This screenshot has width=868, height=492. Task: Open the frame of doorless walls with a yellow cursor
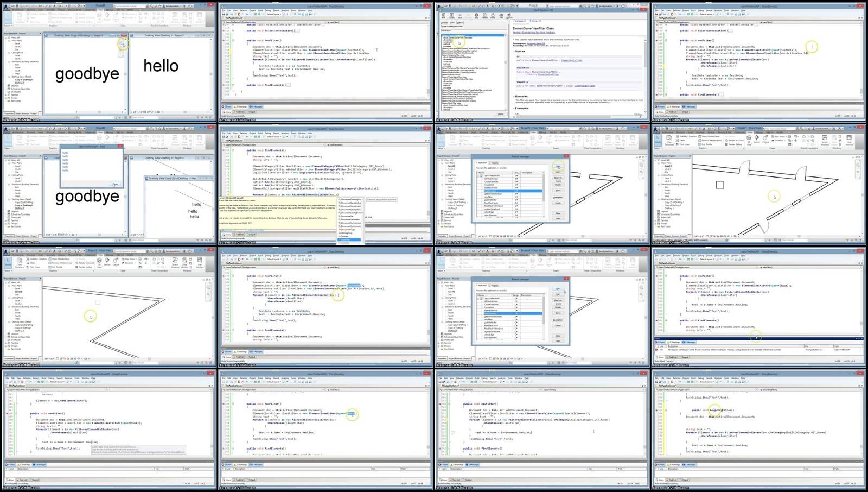[108, 307]
